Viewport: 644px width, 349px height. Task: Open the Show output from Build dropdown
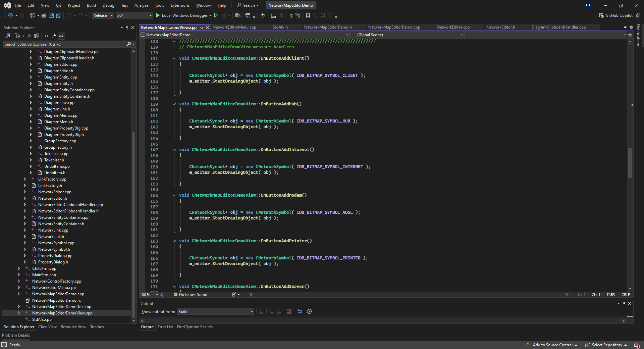(215, 312)
